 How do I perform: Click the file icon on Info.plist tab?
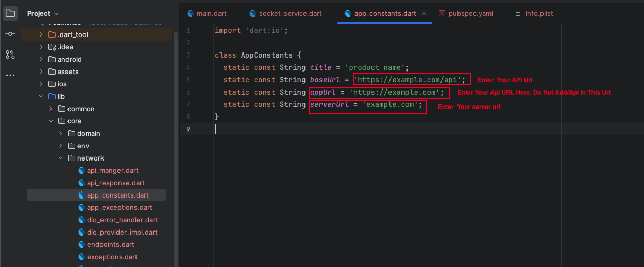518,13
